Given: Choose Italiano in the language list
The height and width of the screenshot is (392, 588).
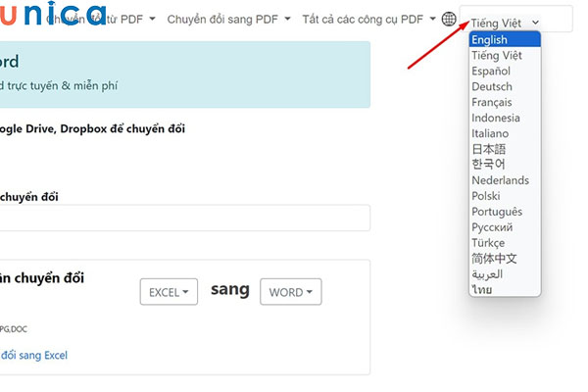Looking at the screenshot, I should [x=505, y=133].
